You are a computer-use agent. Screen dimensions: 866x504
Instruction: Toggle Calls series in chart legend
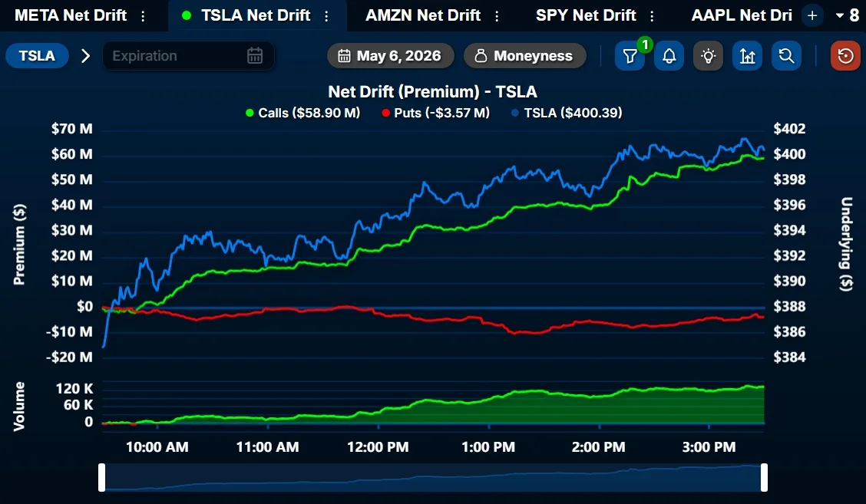pos(302,113)
